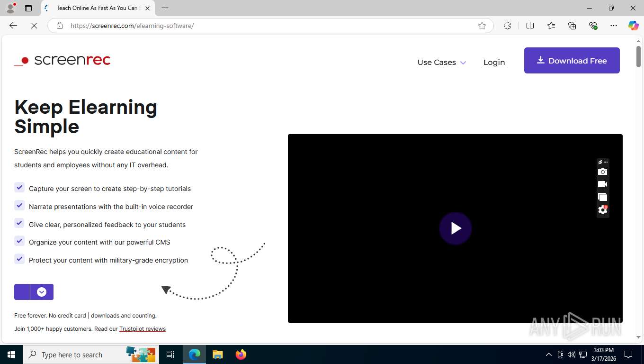This screenshot has height=364, width=644.
Task: Open Collections panel
Action: pos(572,26)
